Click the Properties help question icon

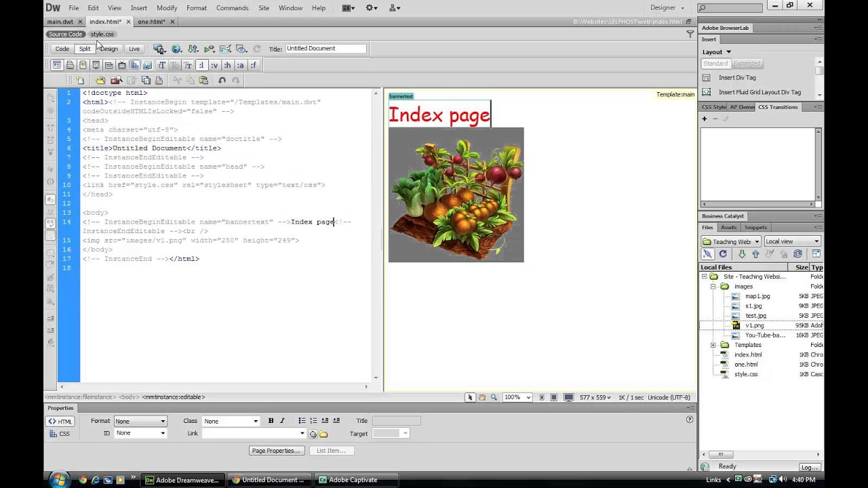tap(690, 420)
